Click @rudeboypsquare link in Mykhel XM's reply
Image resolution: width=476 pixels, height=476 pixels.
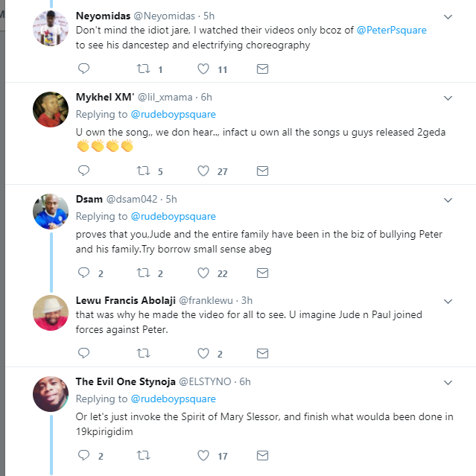(x=173, y=114)
